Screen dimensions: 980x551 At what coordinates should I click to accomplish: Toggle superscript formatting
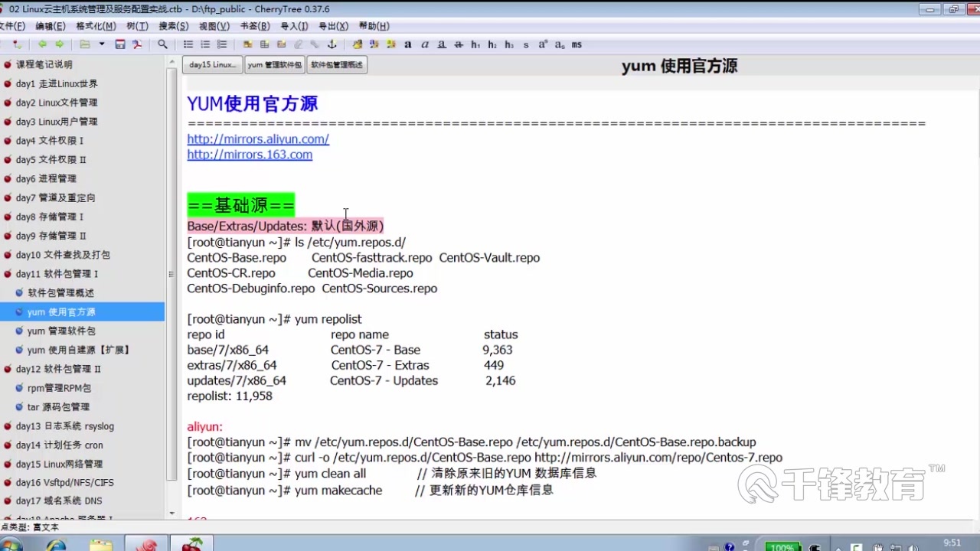[543, 44]
